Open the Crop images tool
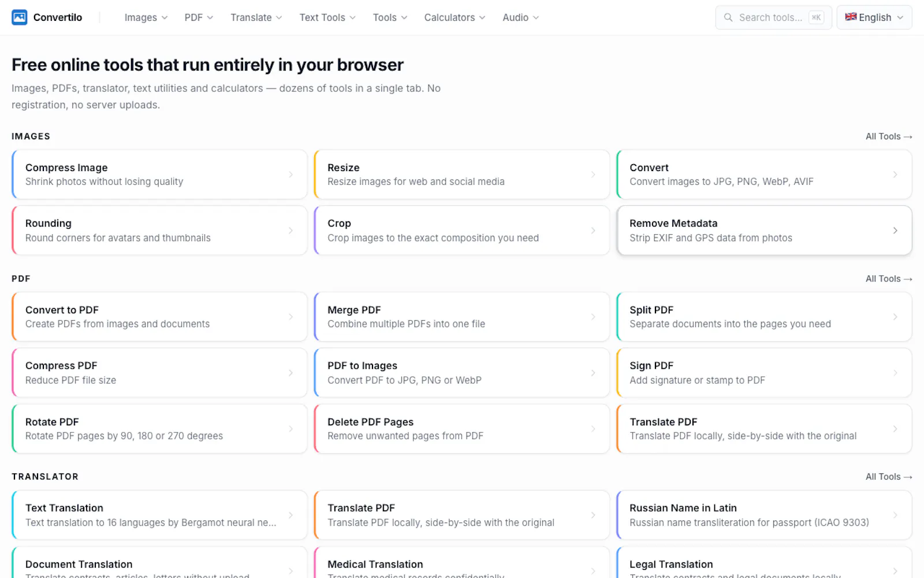 coord(461,231)
